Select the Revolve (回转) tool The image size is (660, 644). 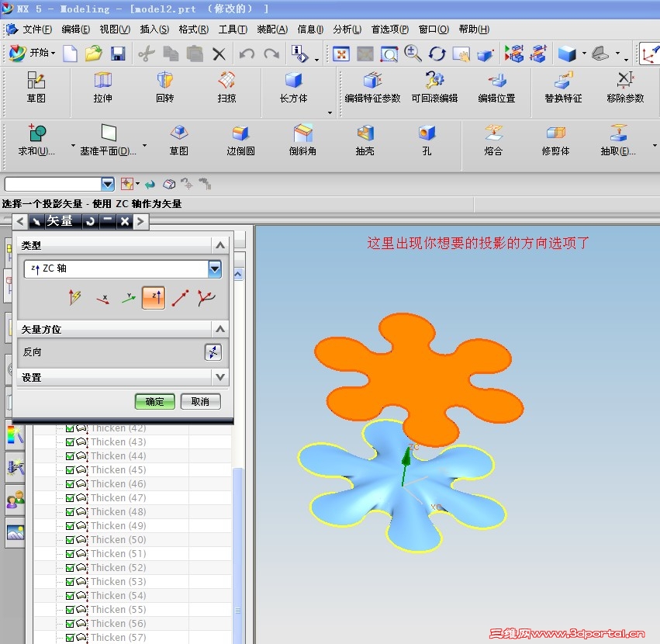(x=164, y=87)
